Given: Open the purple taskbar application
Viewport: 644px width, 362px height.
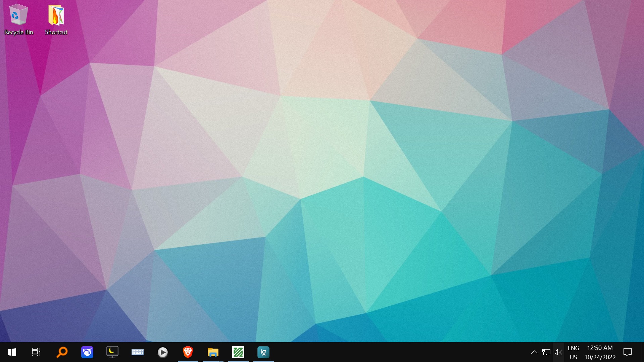Looking at the screenshot, I should [x=87, y=352].
